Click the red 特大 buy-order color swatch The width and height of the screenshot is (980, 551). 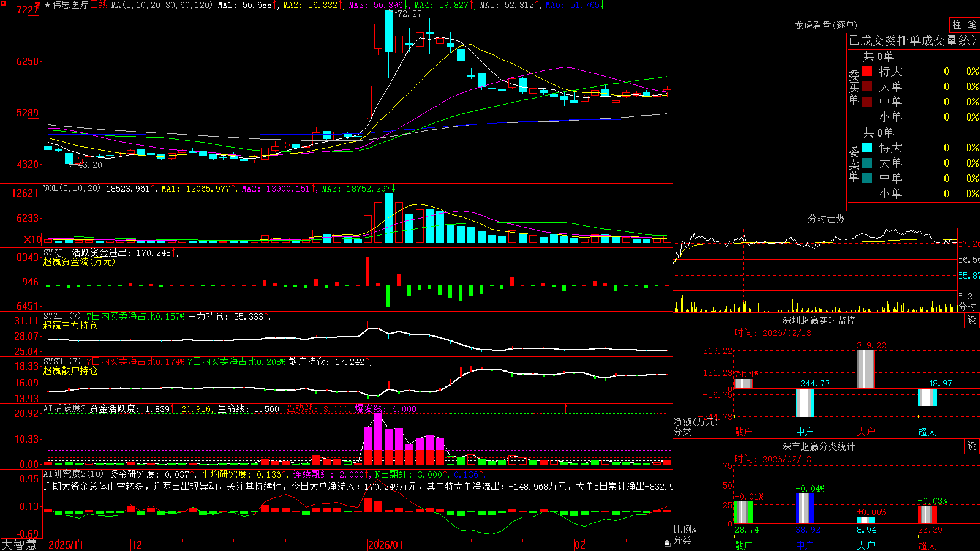click(867, 71)
